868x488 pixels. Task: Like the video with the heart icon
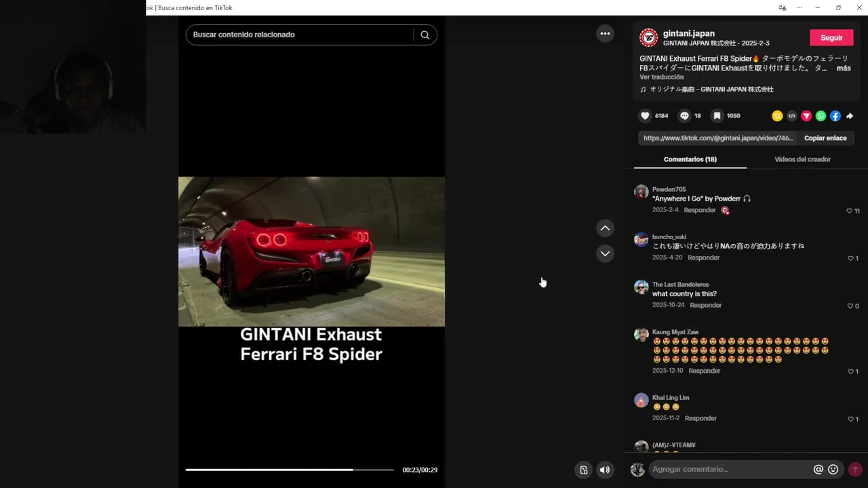pos(646,116)
